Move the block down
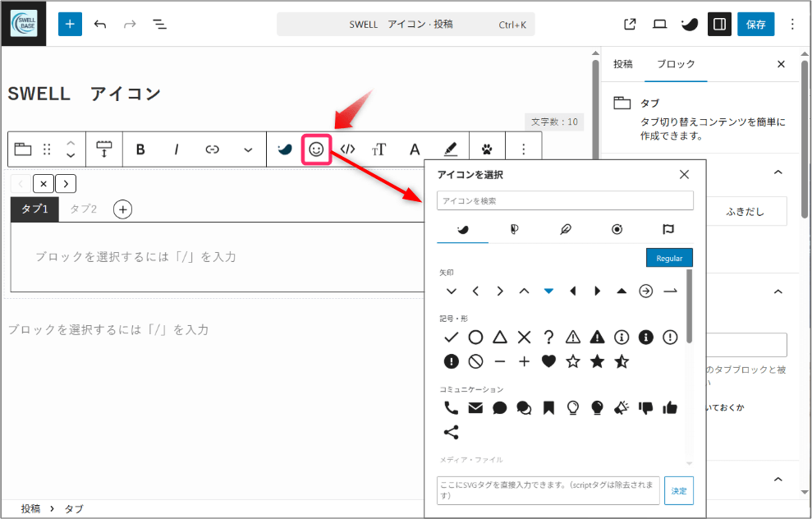 pos(71,155)
